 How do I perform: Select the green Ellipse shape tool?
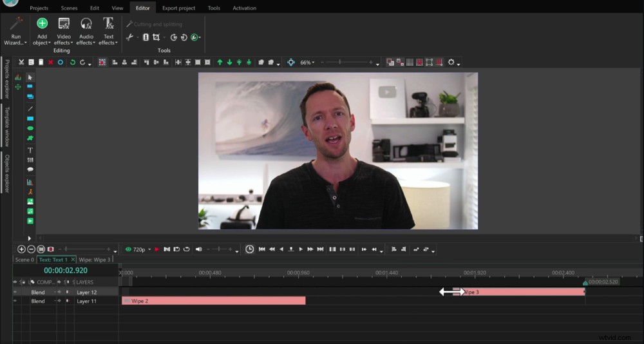(30, 129)
